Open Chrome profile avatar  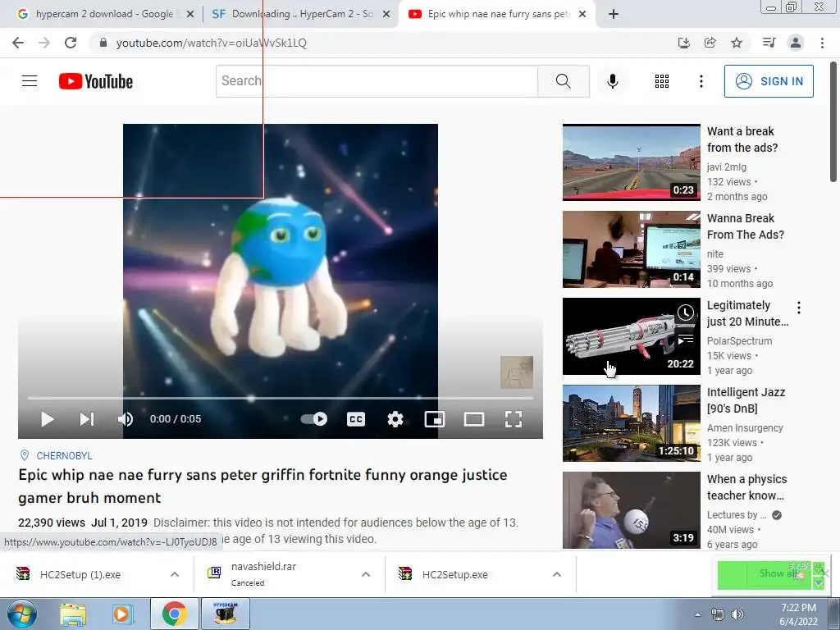(x=796, y=43)
